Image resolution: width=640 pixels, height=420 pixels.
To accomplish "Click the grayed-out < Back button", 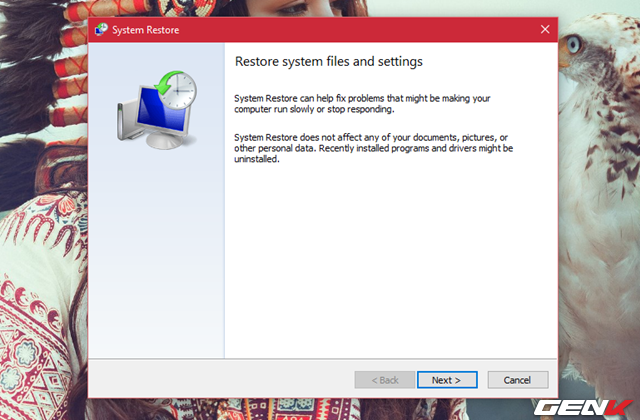I will click(384, 380).
